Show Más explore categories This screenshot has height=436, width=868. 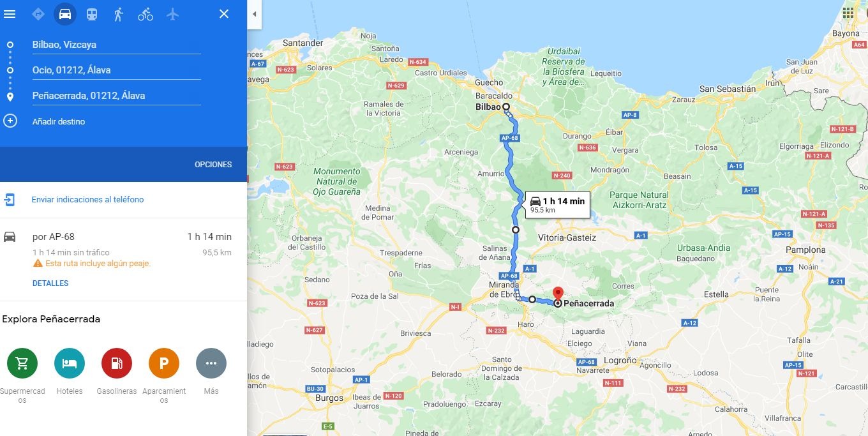click(x=211, y=363)
